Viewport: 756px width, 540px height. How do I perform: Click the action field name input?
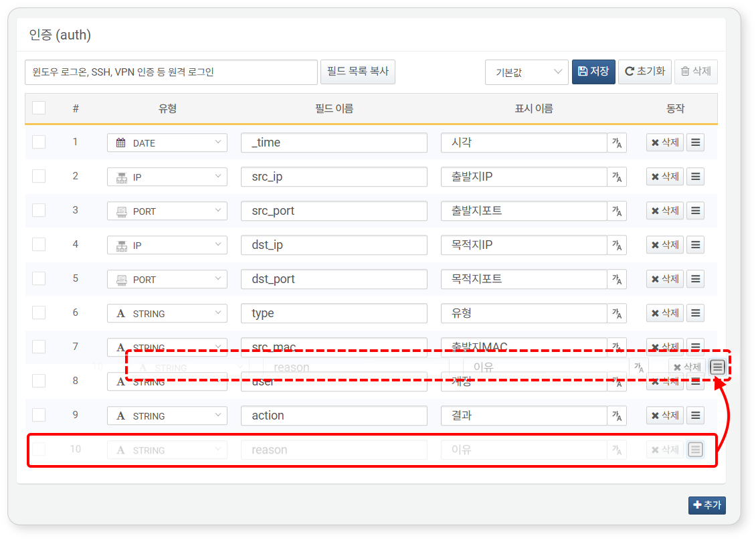(334, 416)
